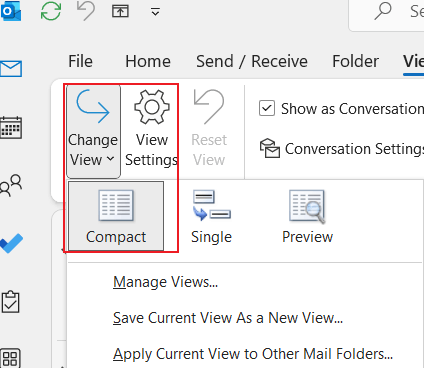Open View Settings gear button
This screenshot has width=424, height=368.
(x=152, y=128)
